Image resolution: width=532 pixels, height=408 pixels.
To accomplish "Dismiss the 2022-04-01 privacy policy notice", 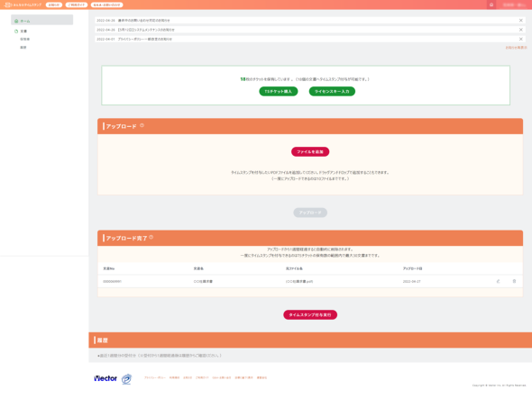I will (521, 39).
